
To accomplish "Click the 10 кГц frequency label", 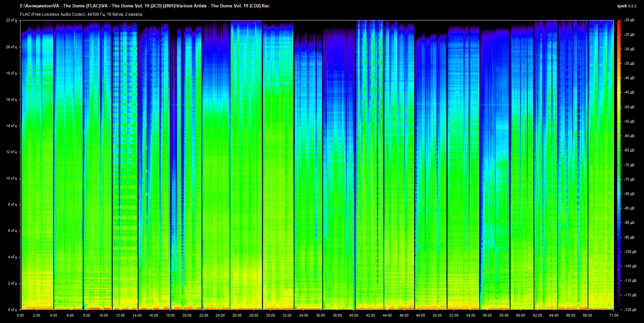I will 11,178.
